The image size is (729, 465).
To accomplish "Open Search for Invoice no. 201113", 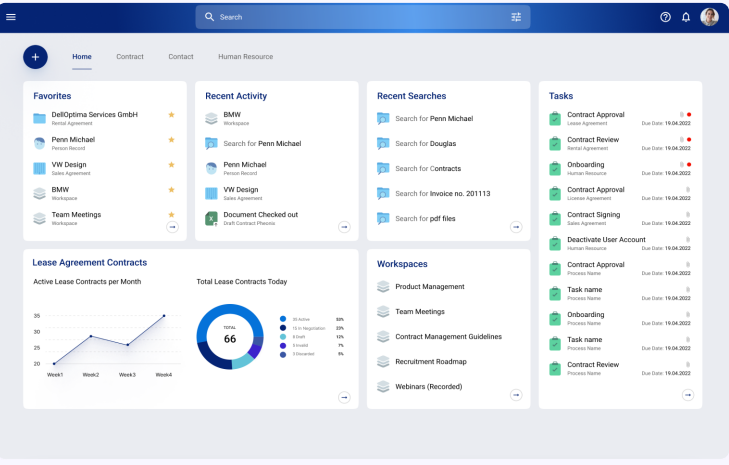I will pos(443,193).
